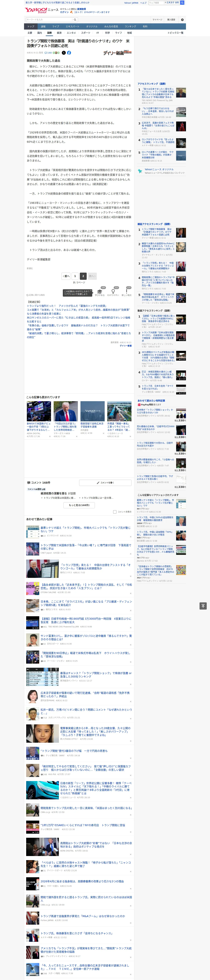Open 松井一郎氏、万博パビリオン article link
The image size is (210, 980).
click(86, 711)
